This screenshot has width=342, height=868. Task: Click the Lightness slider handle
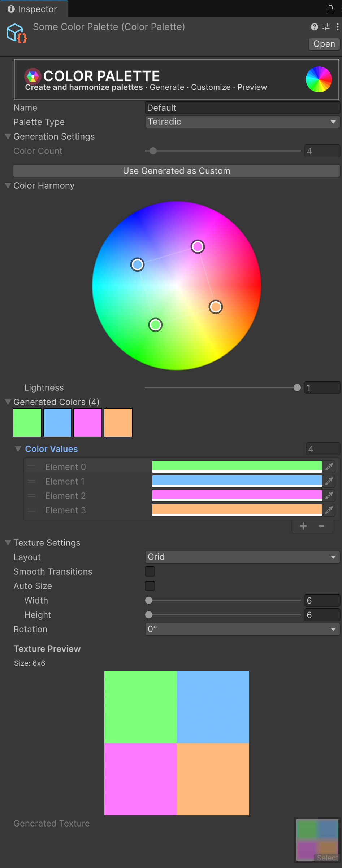click(297, 387)
